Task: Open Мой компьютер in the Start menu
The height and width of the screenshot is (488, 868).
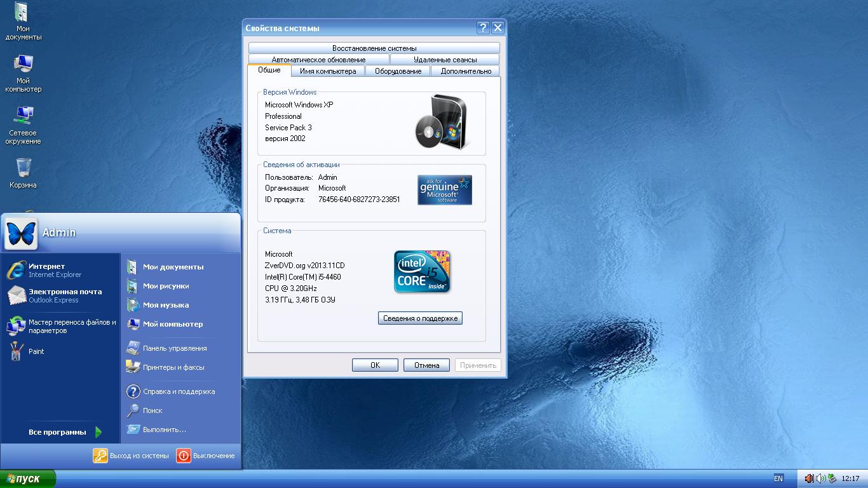Action: click(x=180, y=324)
